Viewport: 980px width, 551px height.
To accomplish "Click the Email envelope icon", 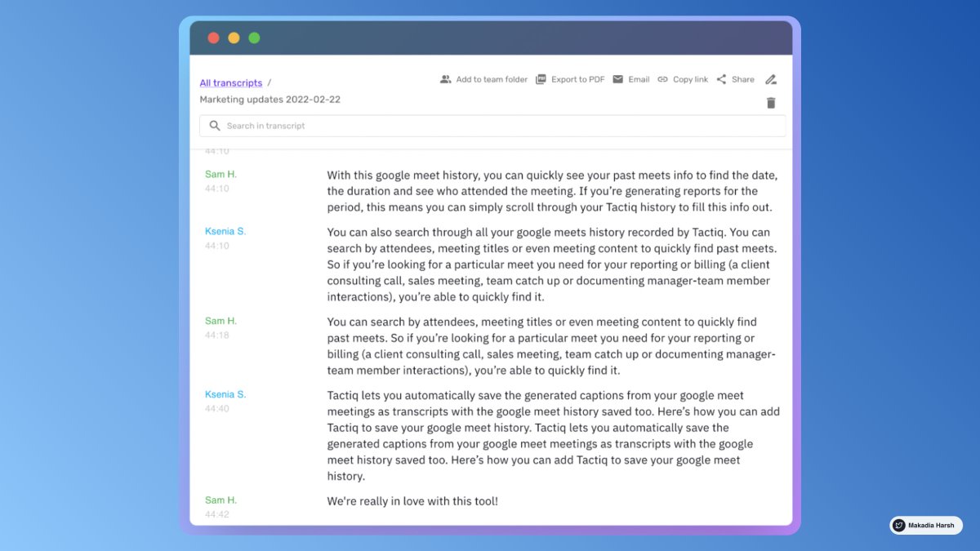I will point(618,79).
